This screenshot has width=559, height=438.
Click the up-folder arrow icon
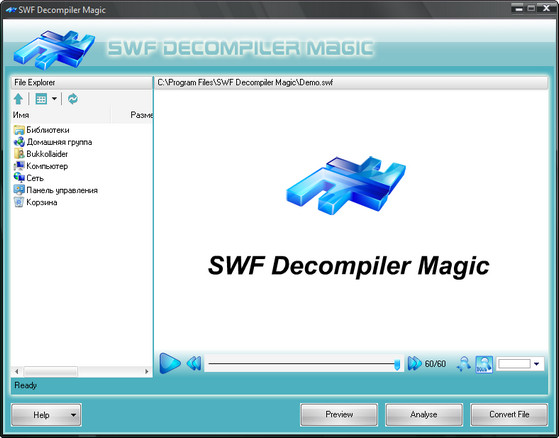pos(19,99)
